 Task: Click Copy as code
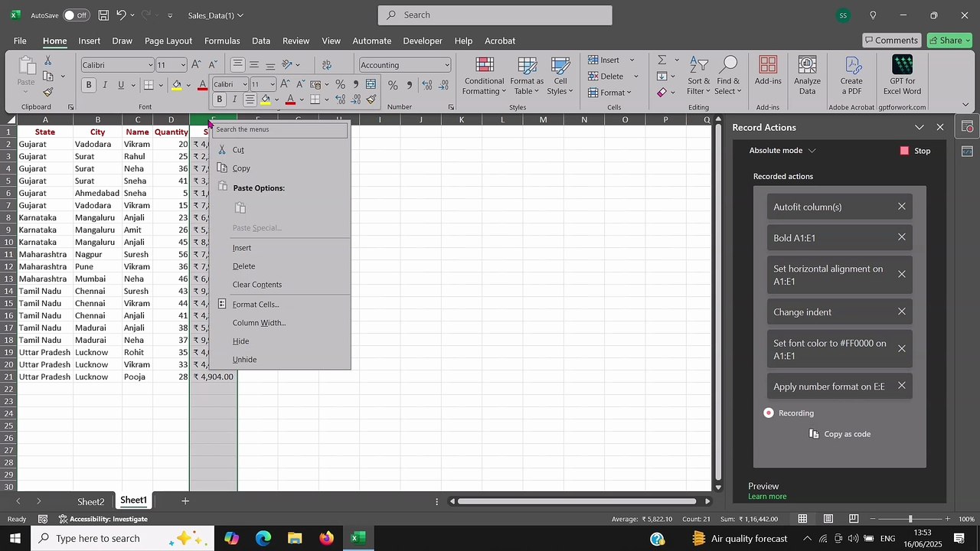[840, 434]
